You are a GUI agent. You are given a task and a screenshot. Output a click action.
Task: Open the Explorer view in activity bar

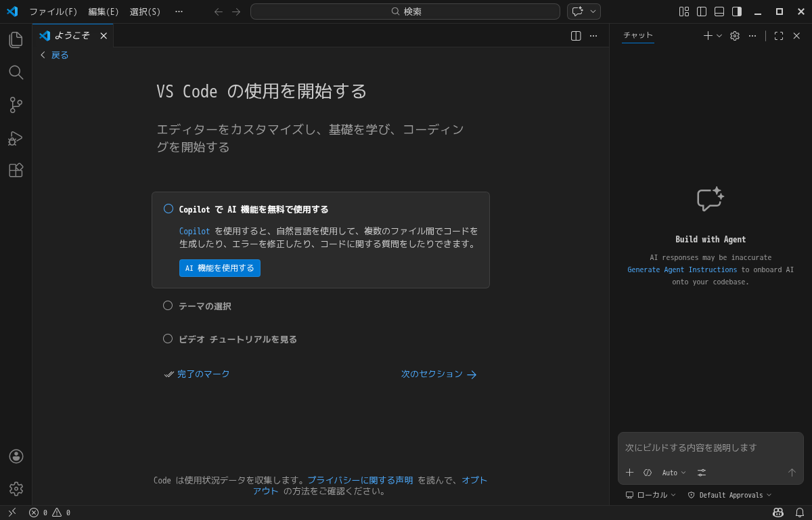pyautogui.click(x=16, y=40)
